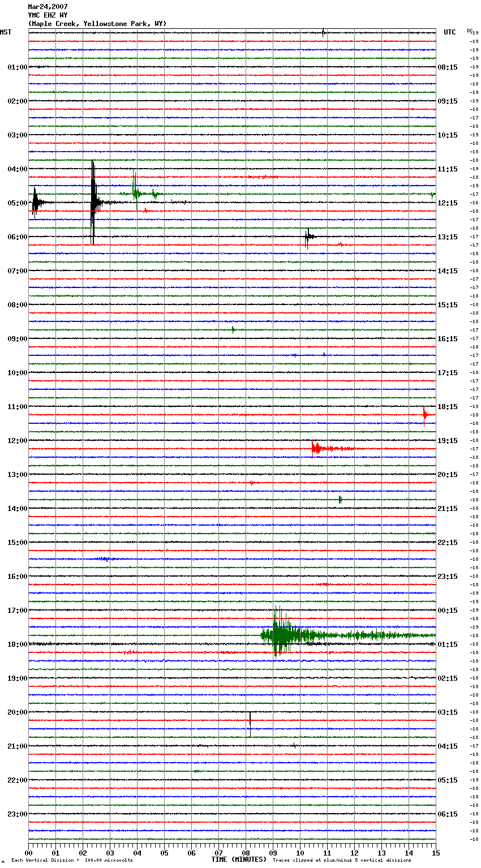Select the 01:00 MST hour label
This screenshot has height=868, width=481.
point(17,67)
